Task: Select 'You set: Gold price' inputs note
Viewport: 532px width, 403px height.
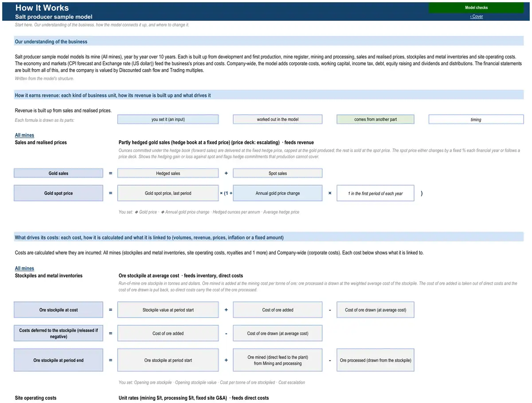Action: pos(209,212)
